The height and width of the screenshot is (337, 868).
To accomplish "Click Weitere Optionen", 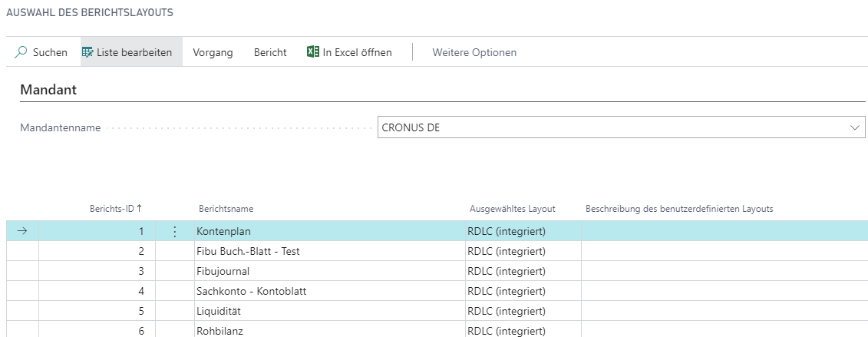I will [474, 52].
